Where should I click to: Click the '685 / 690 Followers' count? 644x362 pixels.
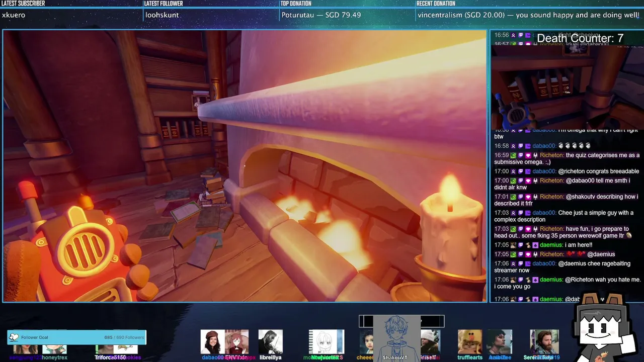(x=124, y=337)
